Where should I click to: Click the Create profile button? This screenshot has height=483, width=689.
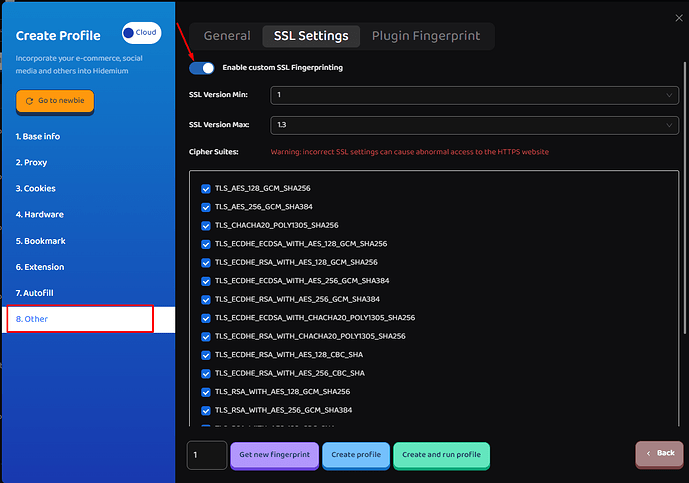pos(356,455)
